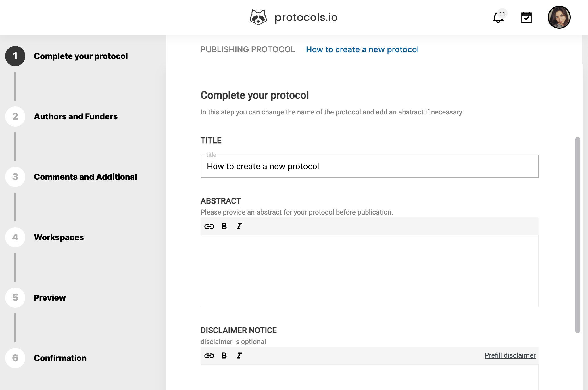Viewport: 588px width, 390px height.
Task: Open the Comments and Additional step
Action: [x=85, y=177]
